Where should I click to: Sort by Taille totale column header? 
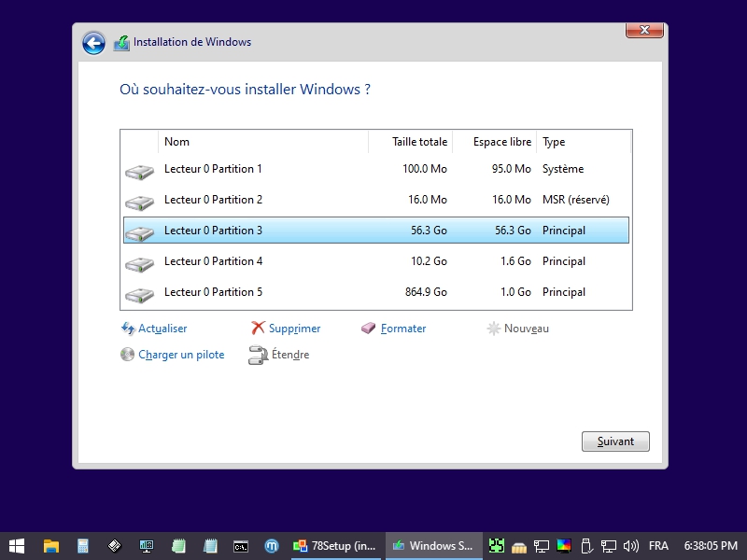pos(411,142)
